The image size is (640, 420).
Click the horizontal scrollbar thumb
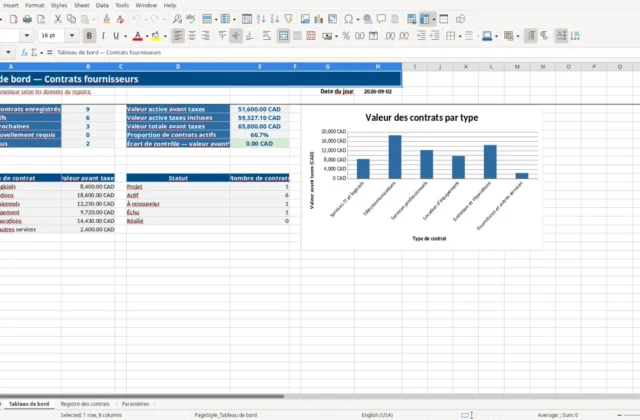tap(142, 396)
